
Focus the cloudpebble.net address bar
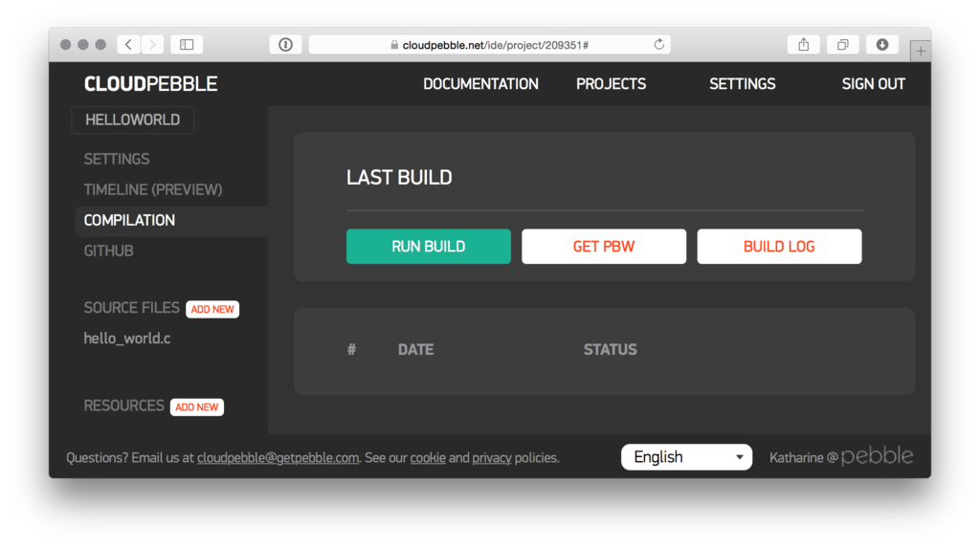click(x=490, y=44)
